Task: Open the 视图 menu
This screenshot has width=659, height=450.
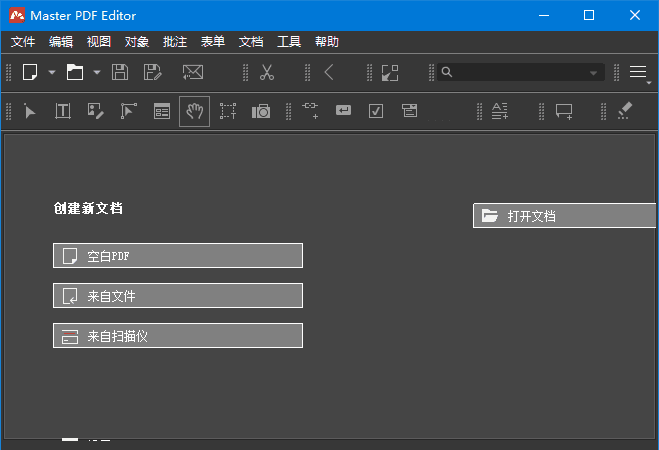Action: click(99, 42)
